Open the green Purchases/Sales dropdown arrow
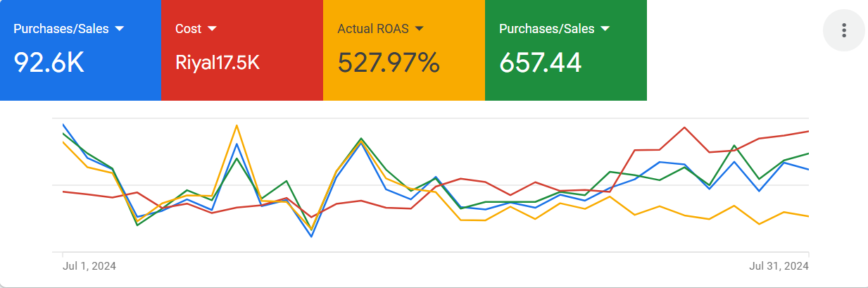 (605, 29)
